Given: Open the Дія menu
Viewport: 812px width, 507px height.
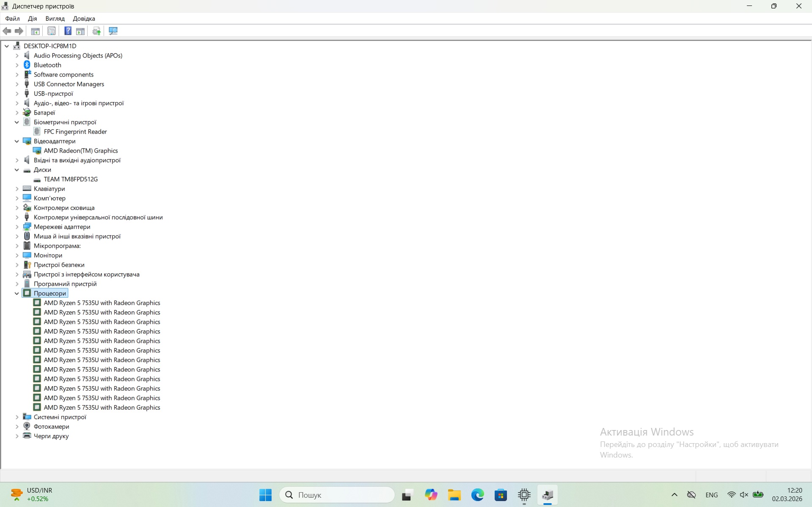Looking at the screenshot, I should [x=32, y=19].
